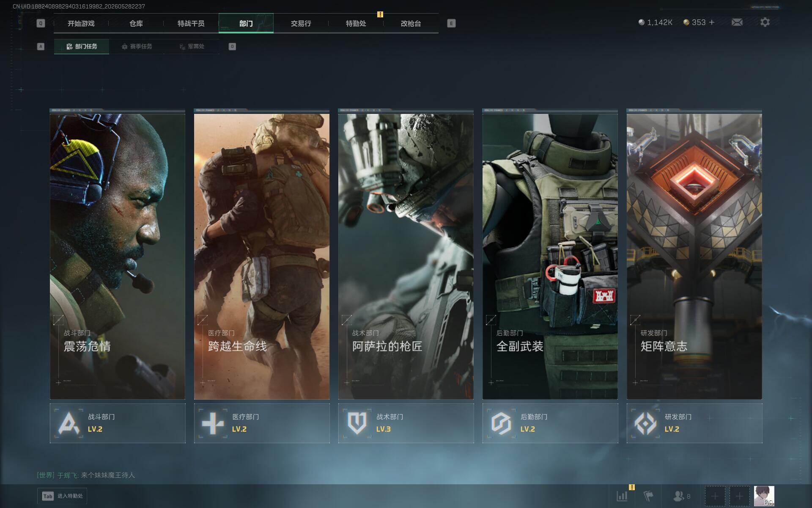Image resolution: width=812 pixels, height=508 pixels.
Task: Click the corner marker icon on 震荡危情 card
Action: click(x=58, y=320)
